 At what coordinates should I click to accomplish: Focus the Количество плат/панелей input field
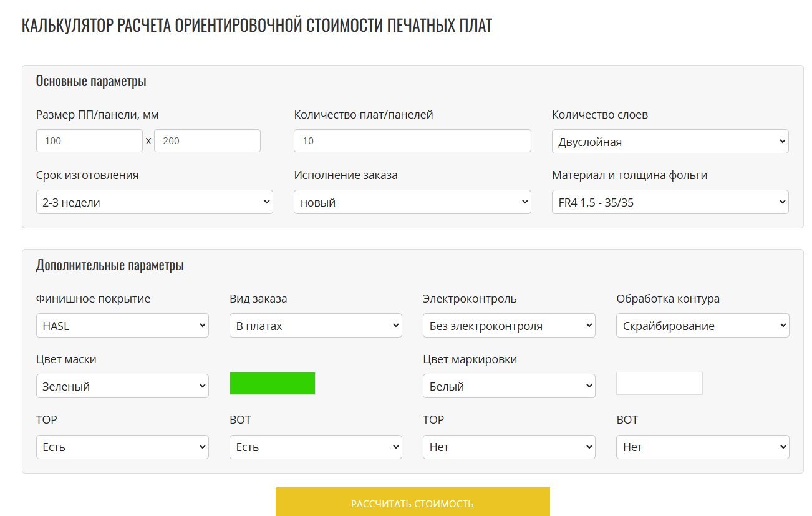(412, 141)
